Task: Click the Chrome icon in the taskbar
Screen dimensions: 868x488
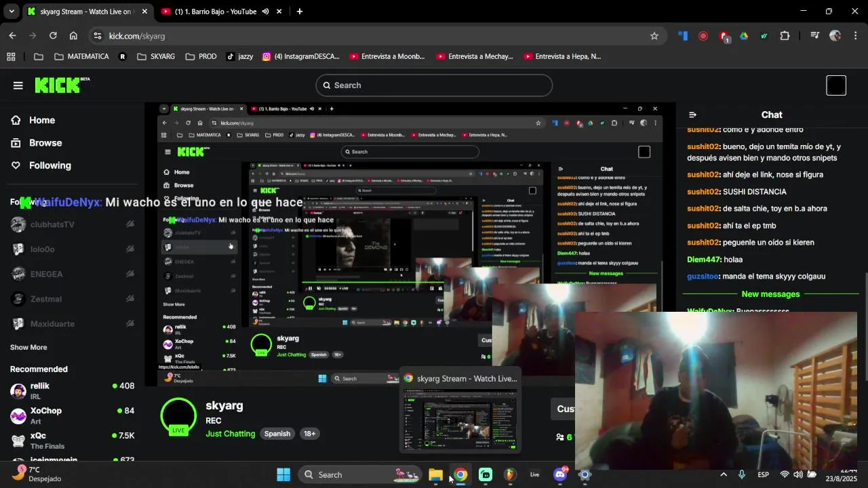Action: point(460,474)
